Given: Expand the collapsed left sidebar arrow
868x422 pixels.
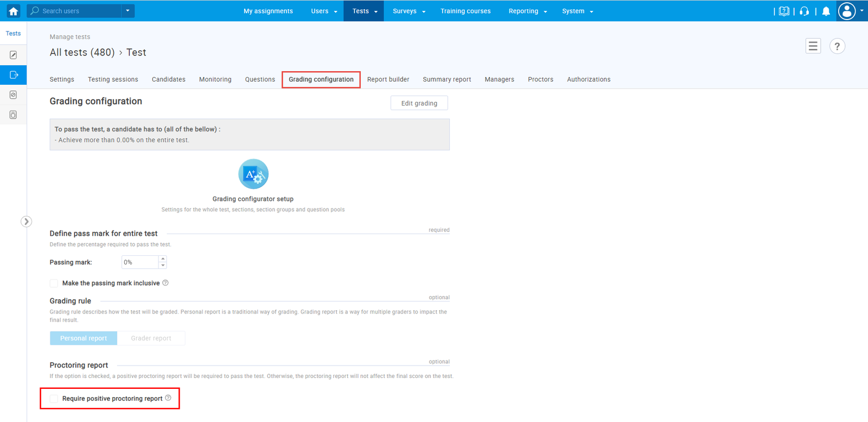Looking at the screenshot, I should coord(26,222).
